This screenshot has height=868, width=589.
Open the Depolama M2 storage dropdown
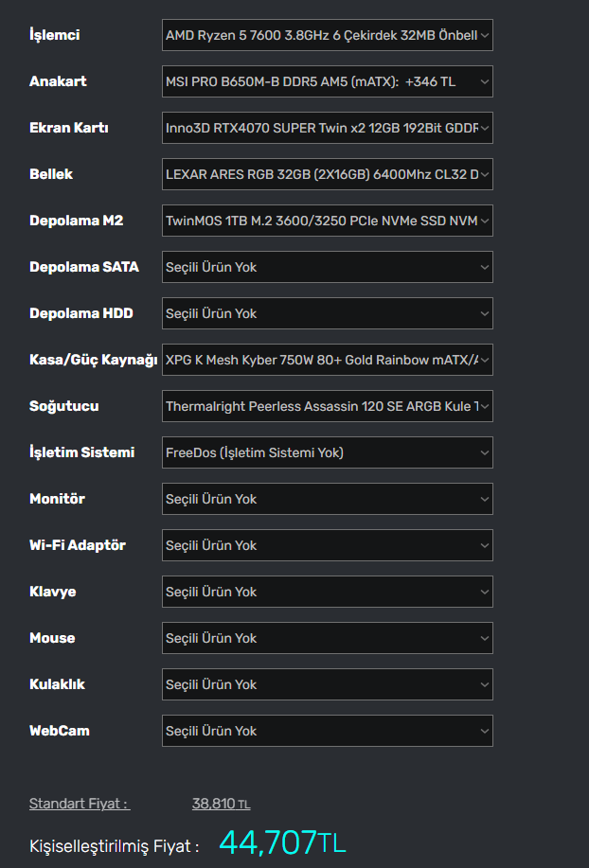tap(327, 221)
